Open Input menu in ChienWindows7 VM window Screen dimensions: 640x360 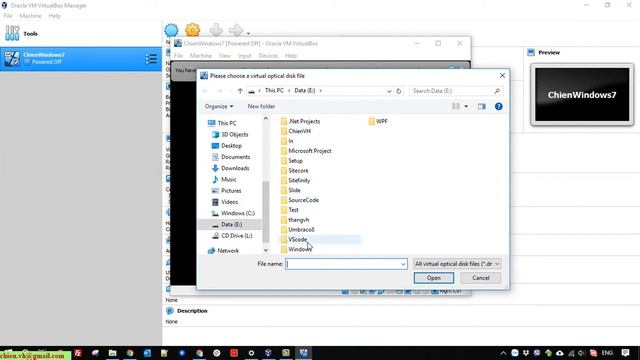point(245,56)
